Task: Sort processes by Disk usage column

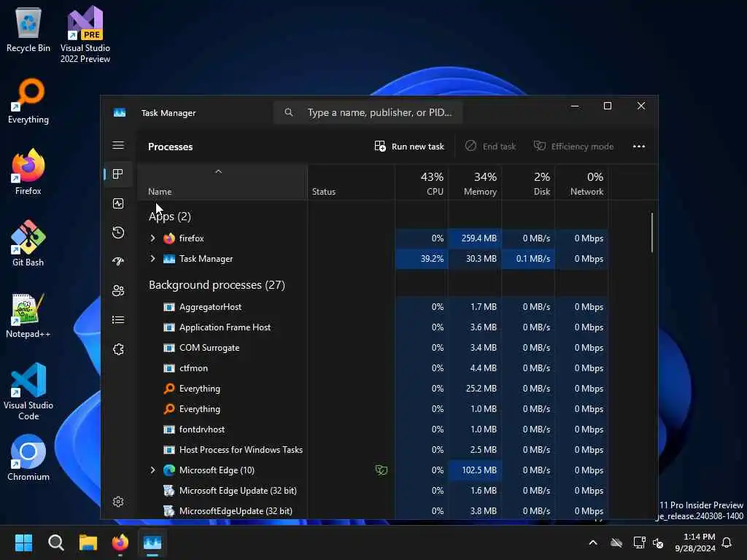Action: [528, 183]
